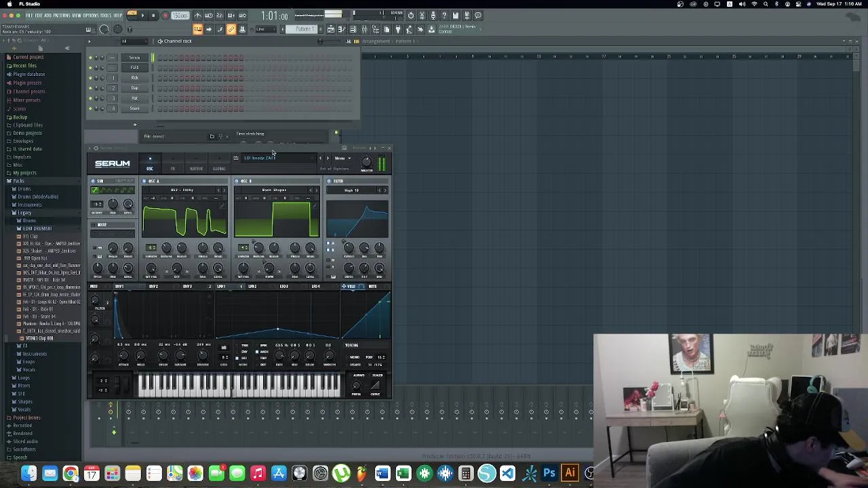Toggle the metronome icon in the toolbar
This screenshot has height=488, width=868.
(x=197, y=15)
